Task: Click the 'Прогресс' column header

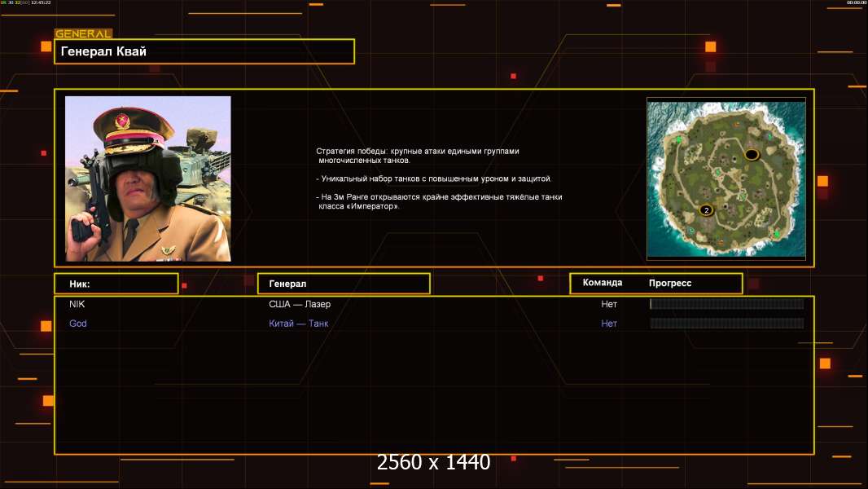Action: [670, 284]
